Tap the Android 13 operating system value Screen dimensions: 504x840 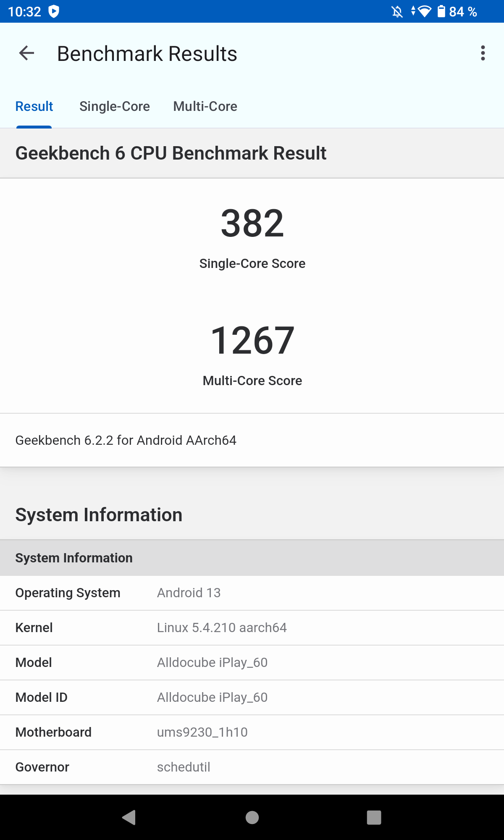(189, 593)
